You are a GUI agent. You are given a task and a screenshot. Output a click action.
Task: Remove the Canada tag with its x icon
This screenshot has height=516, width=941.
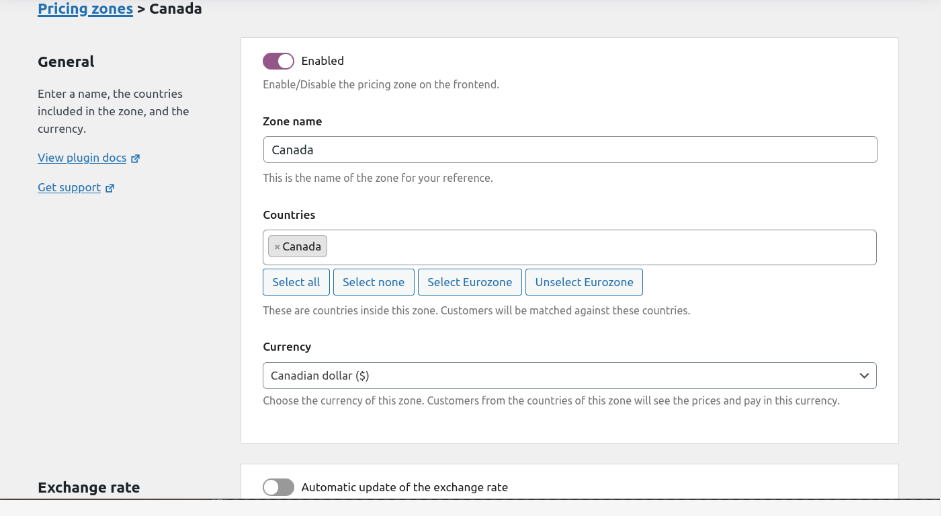pos(277,247)
